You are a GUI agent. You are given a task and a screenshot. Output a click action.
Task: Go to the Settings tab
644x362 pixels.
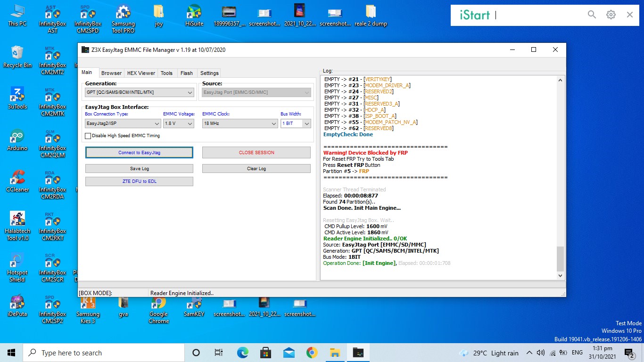pos(209,73)
